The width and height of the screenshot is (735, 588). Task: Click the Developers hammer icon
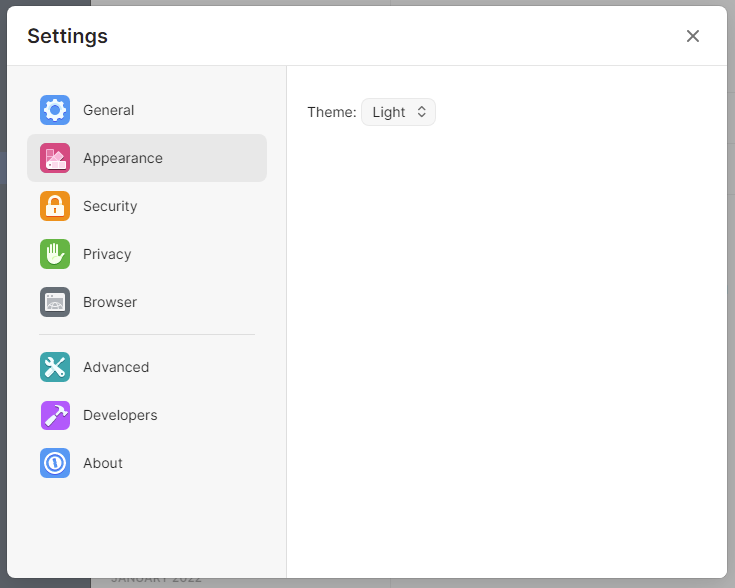coord(55,415)
